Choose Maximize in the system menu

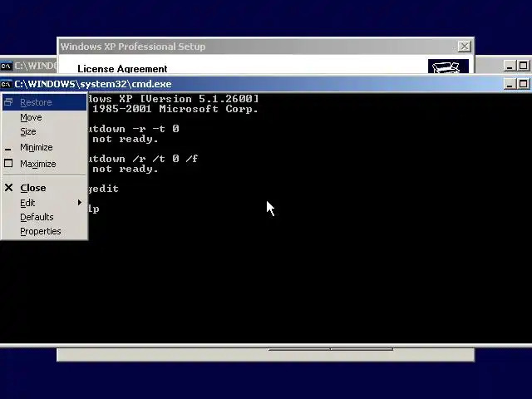(44, 164)
